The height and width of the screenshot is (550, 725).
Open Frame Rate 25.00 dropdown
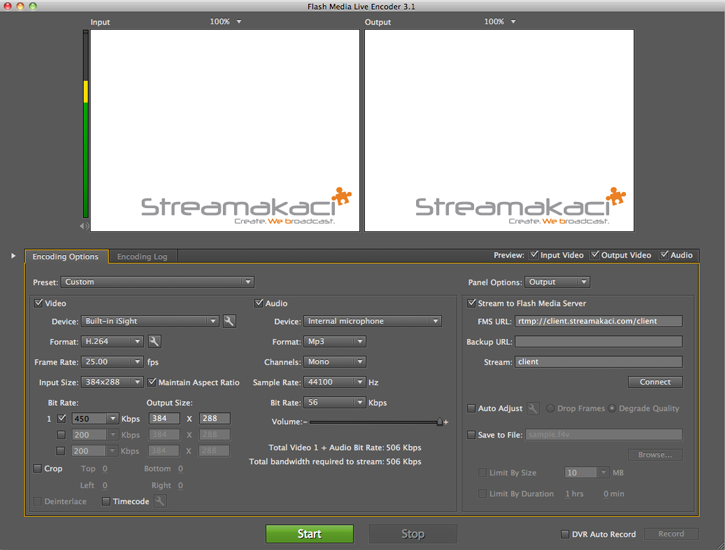click(x=112, y=362)
